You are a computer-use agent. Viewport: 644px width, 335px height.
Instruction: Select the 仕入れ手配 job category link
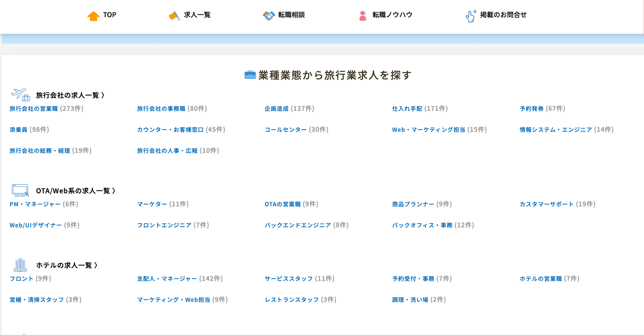[x=407, y=109]
